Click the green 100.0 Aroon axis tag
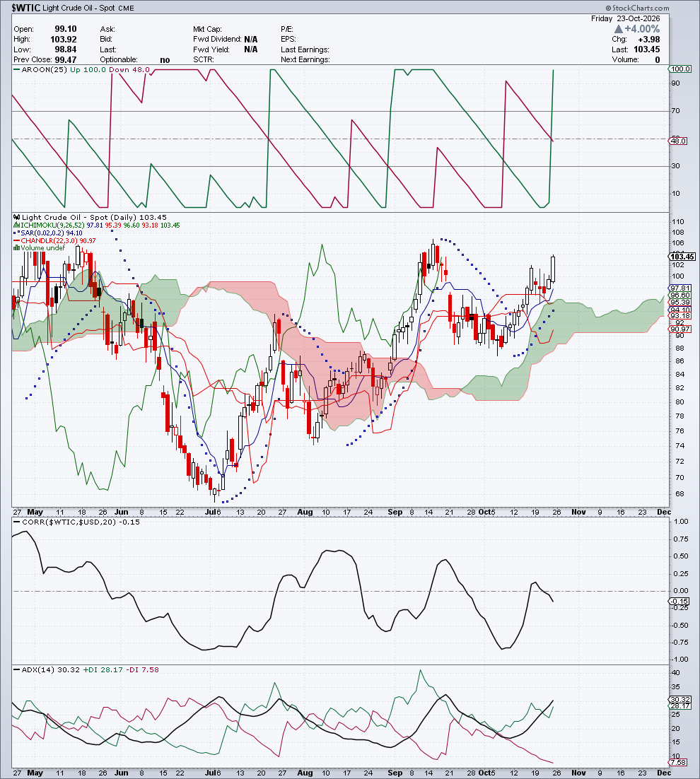This screenshot has width=700, height=779. click(680, 69)
